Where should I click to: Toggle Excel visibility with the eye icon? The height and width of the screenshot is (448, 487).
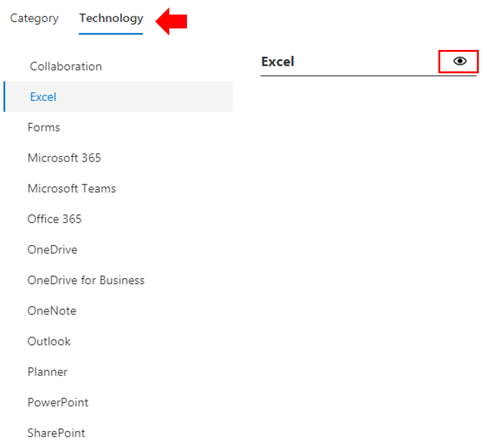coord(459,61)
